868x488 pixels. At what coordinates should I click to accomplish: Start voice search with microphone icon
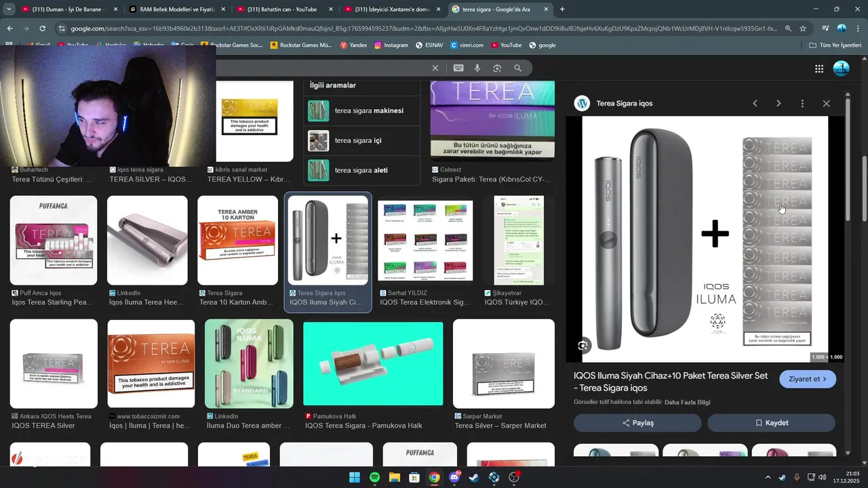[x=477, y=68]
